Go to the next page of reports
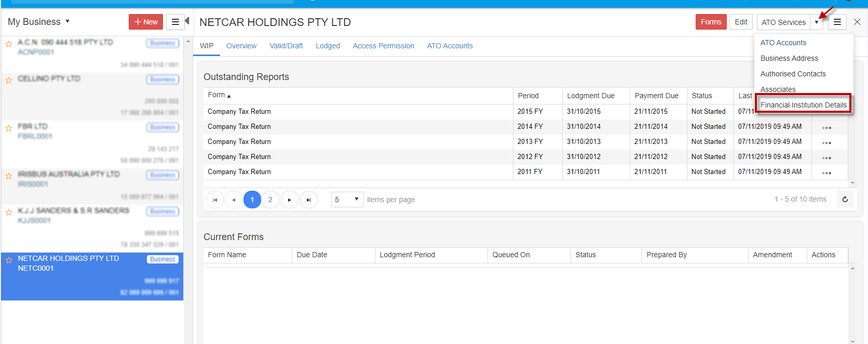The image size is (868, 344). click(289, 200)
